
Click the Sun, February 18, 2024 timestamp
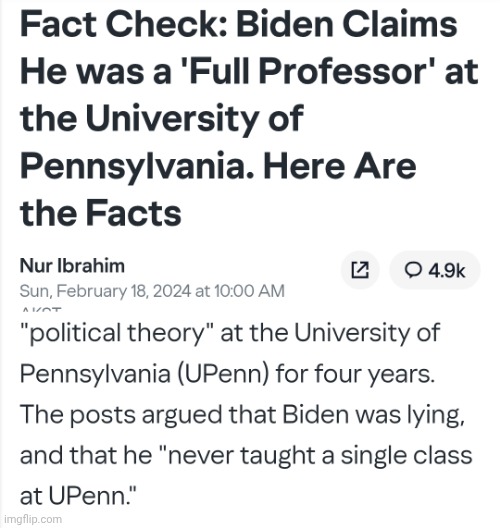pyautogui.click(x=152, y=291)
